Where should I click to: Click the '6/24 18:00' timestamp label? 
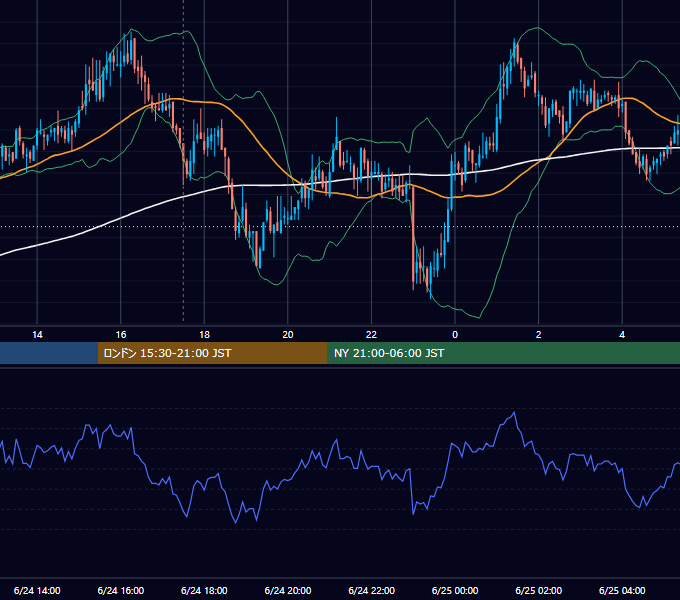[x=204, y=590]
